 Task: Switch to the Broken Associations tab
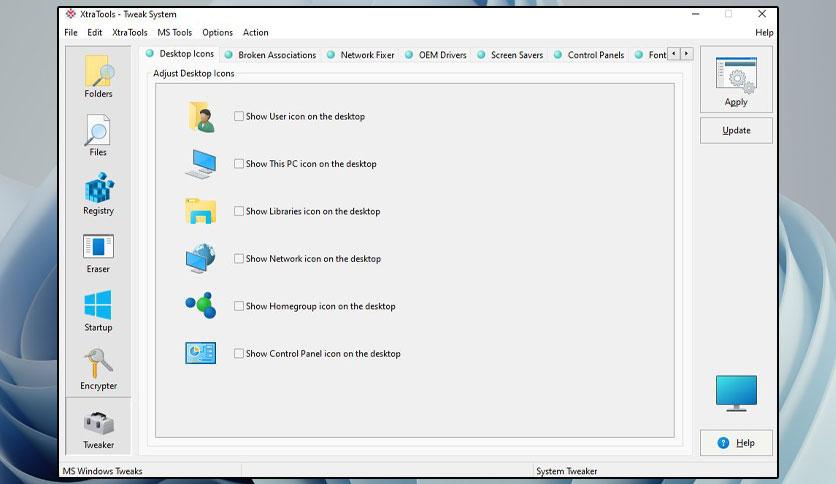[271, 55]
